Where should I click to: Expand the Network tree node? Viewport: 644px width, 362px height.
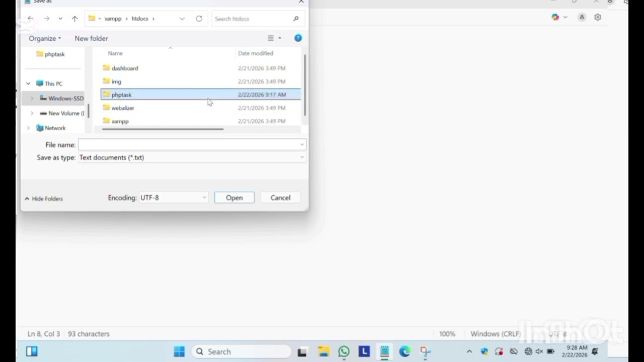point(28,128)
